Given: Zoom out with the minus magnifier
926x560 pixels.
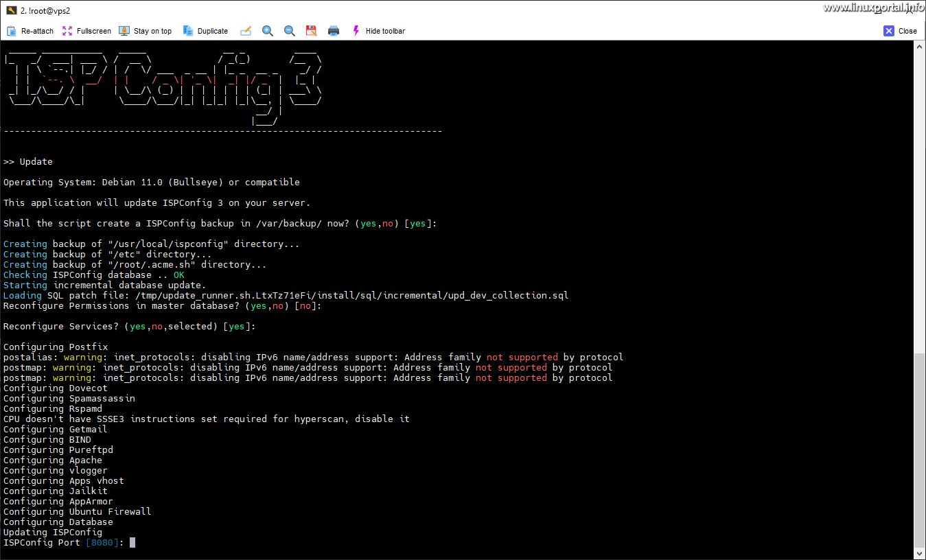Looking at the screenshot, I should click(290, 31).
